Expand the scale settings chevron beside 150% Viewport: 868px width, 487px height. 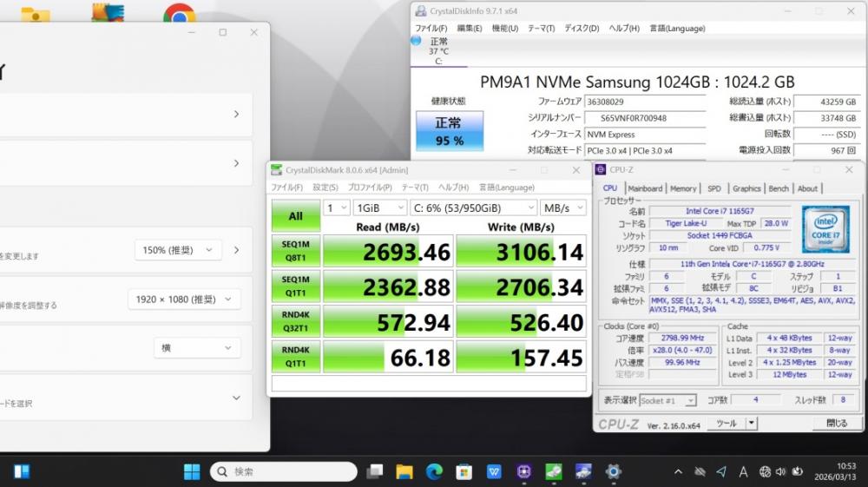click(x=236, y=250)
